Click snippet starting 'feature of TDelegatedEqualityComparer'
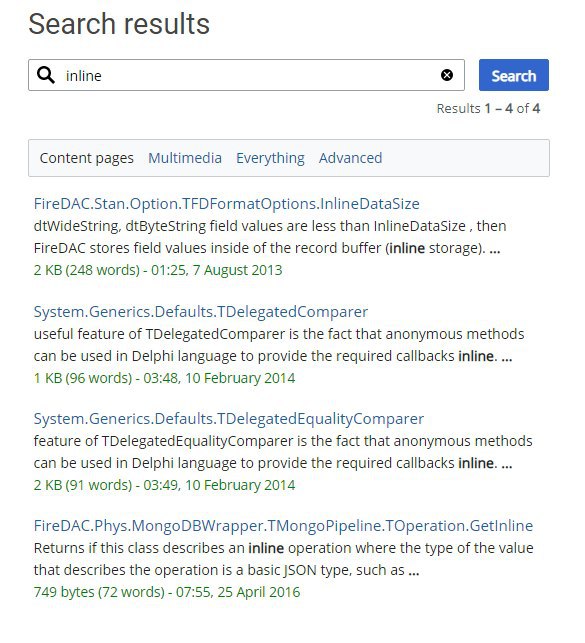This screenshot has height=643, width=585. click(x=283, y=452)
